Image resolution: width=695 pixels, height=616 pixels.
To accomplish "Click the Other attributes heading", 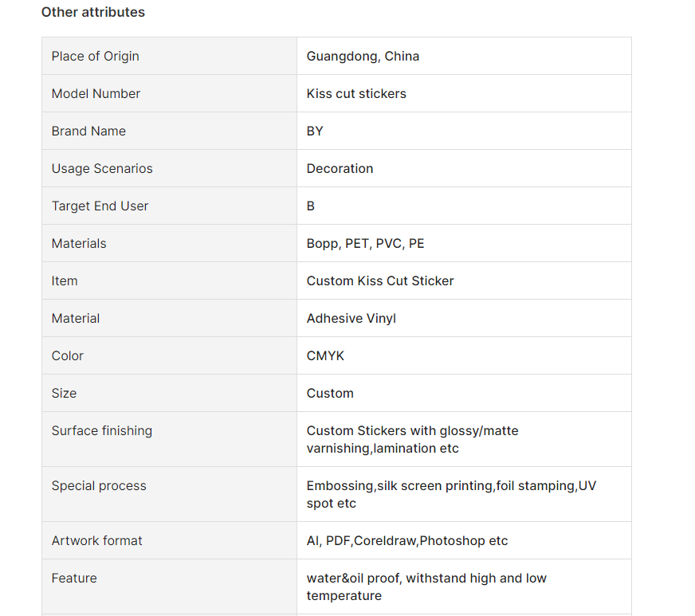I will (93, 12).
